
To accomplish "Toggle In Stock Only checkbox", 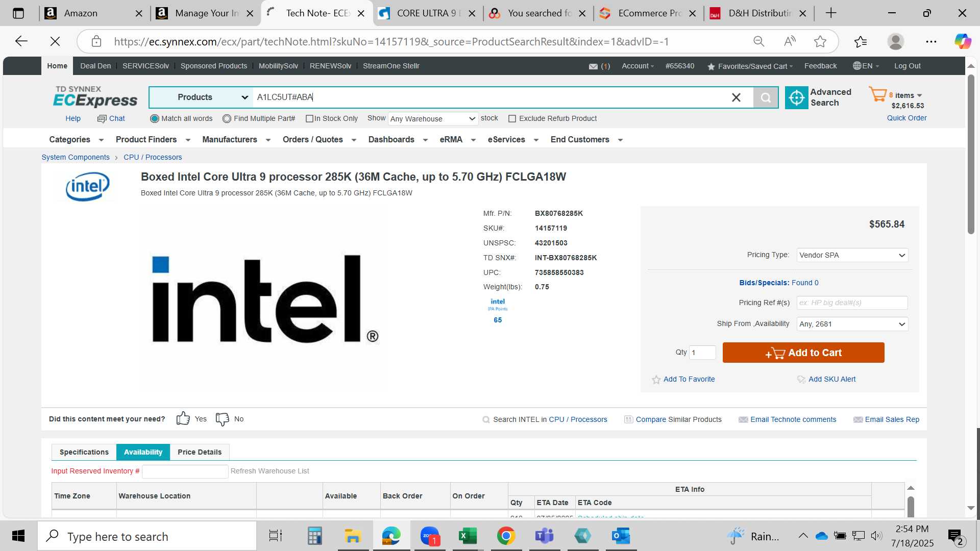I will pyautogui.click(x=309, y=119).
